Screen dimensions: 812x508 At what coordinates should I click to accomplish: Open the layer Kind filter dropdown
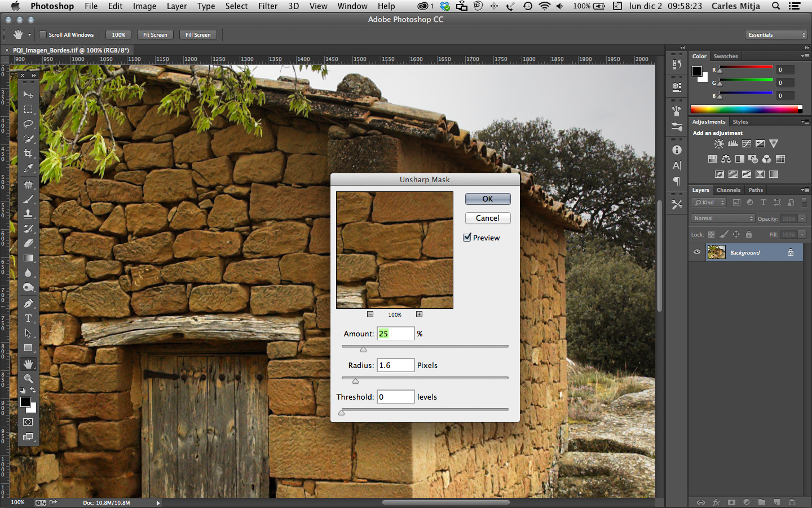709,203
